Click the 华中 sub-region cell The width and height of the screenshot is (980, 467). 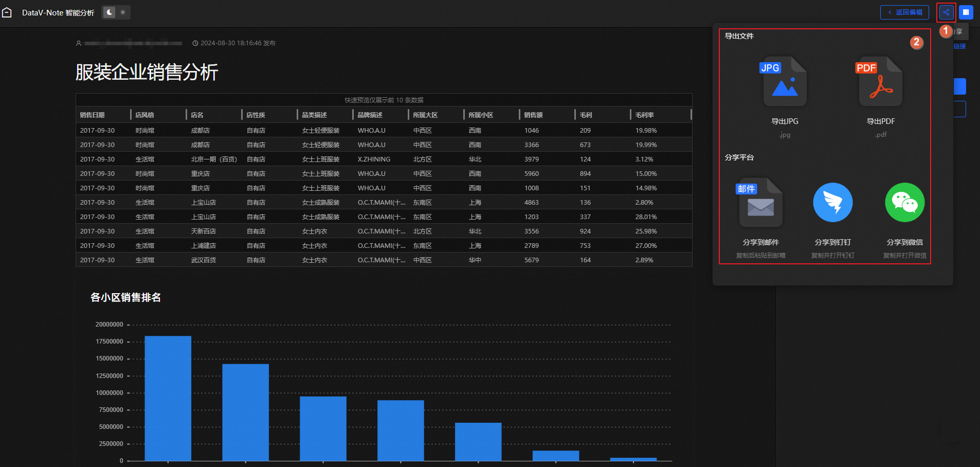(475, 260)
